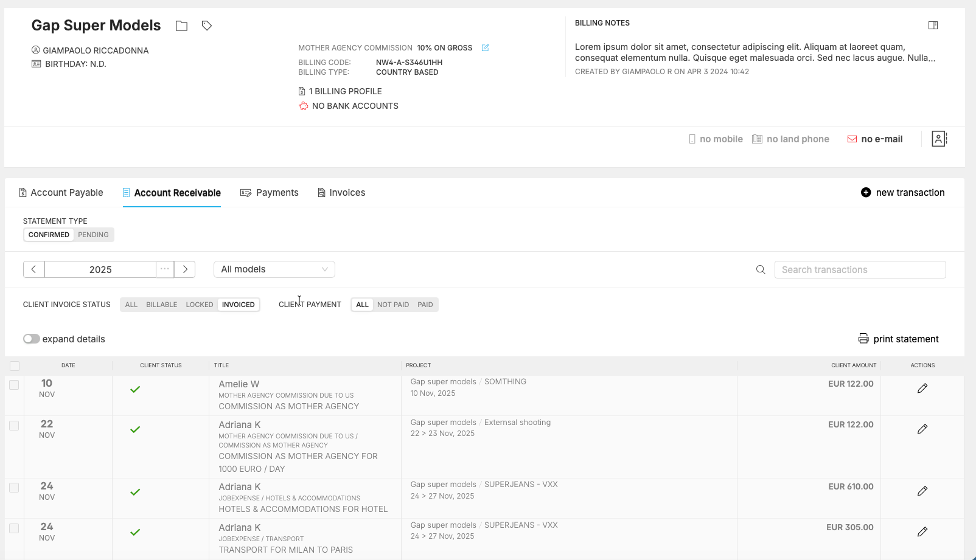Viewport: 976px width, 560px height.
Task: Check the select-all checkbox in the table header
Action: click(13, 365)
